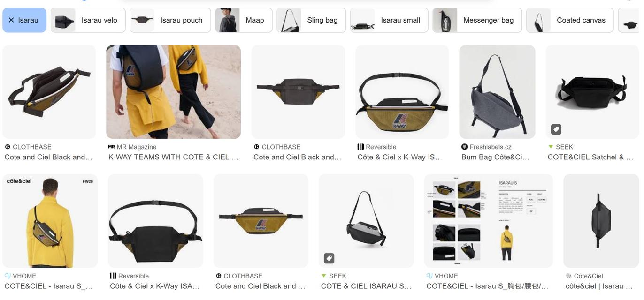644x300 pixels.
Task: Click the VHOME favicon under yellow jacket image
Action: coord(8,276)
